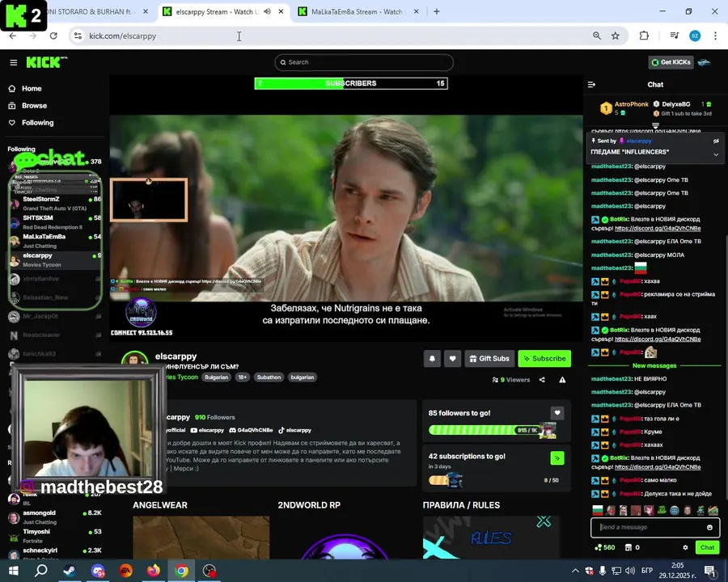Go to Home in Kick sidebar
This screenshot has height=582, width=728.
point(31,89)
